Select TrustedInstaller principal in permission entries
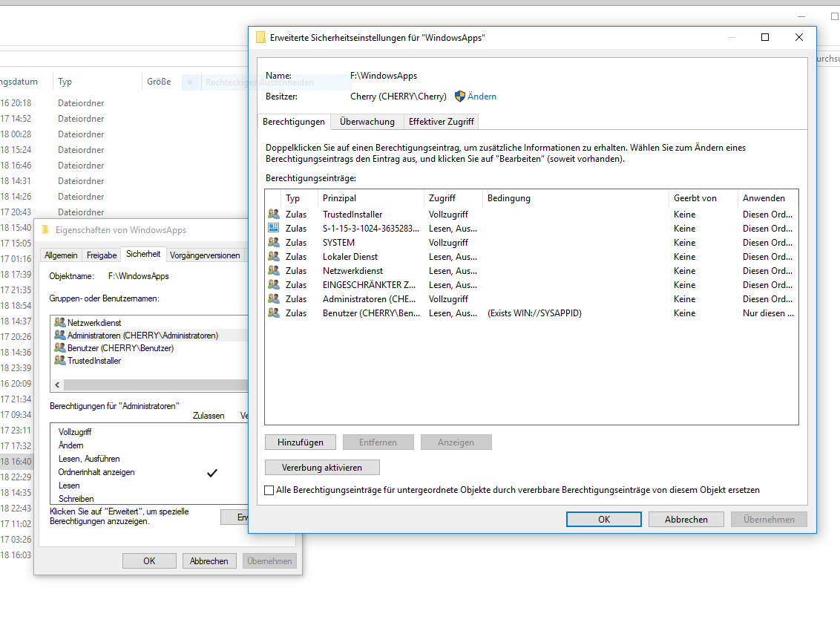 coord(352,215)
